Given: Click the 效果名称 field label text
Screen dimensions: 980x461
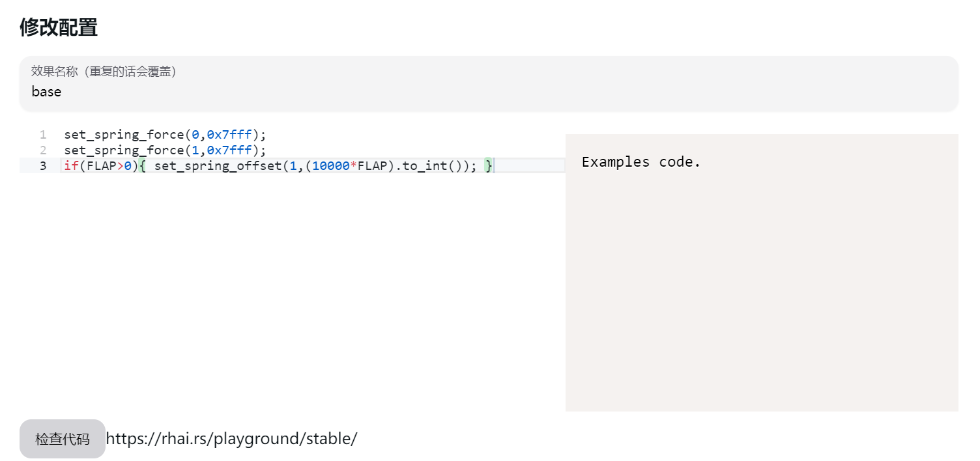Looking at the screenshot, I should [104, 72].
